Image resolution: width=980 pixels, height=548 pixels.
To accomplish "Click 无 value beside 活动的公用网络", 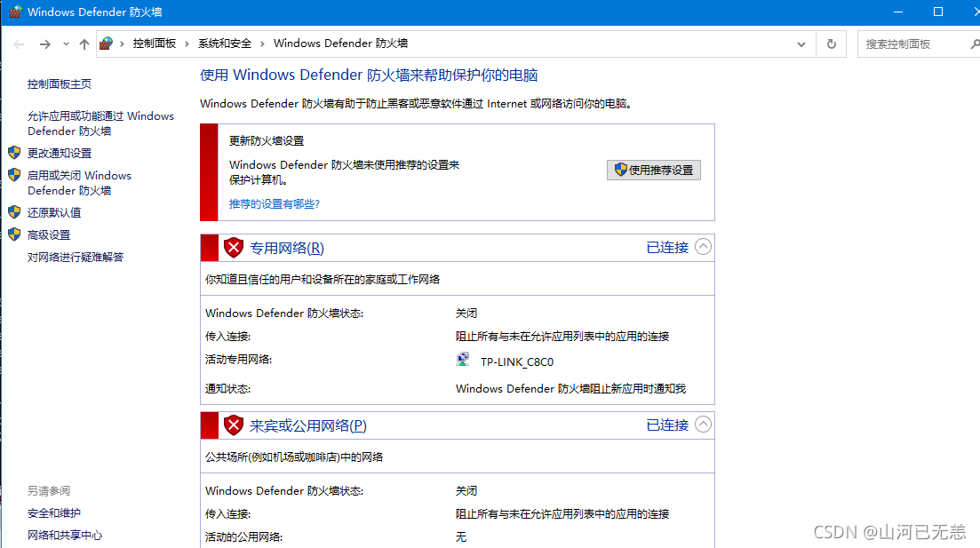I will tap(461, 536).
